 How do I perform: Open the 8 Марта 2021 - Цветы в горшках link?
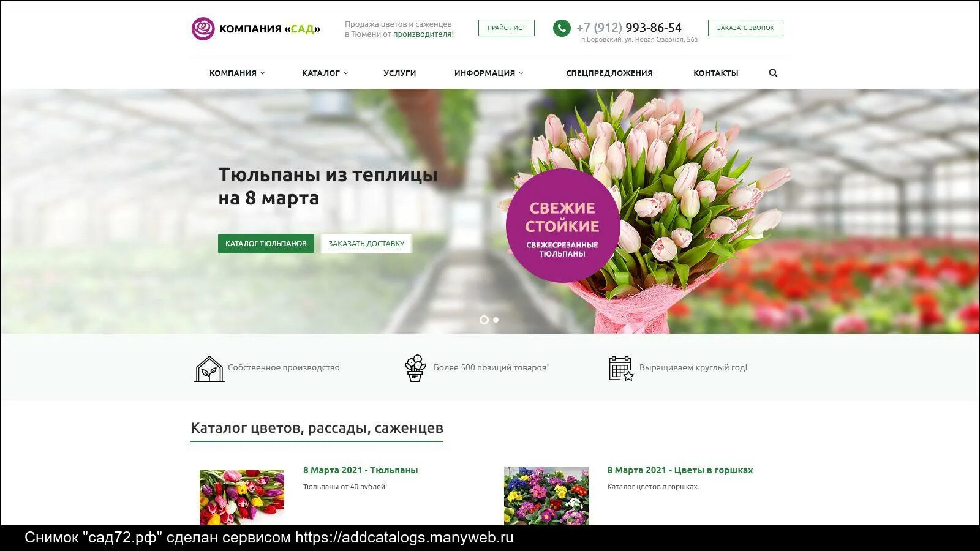click(680, 470)
